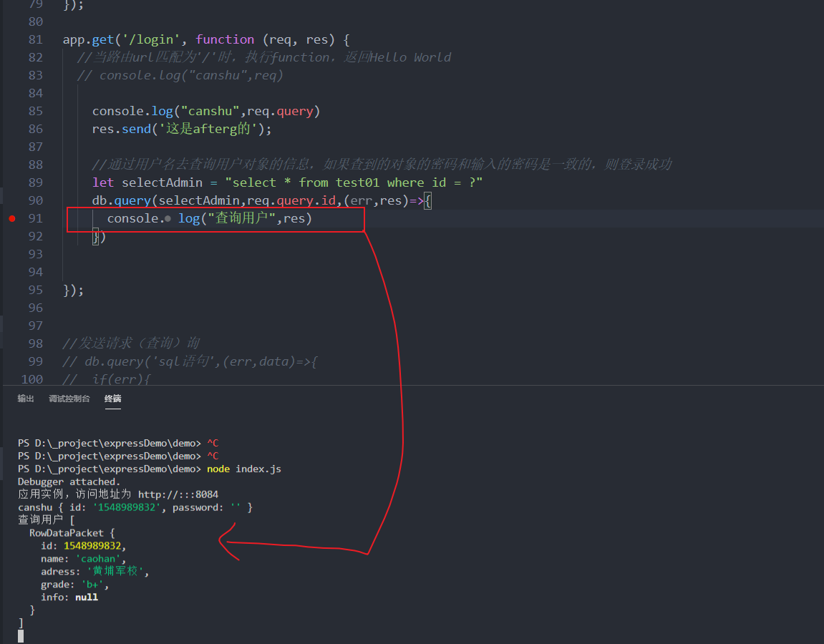Click the comment starting with 通过用户名去查询
The height and width of the screenshot is (644, 824).
pos(382,165)
